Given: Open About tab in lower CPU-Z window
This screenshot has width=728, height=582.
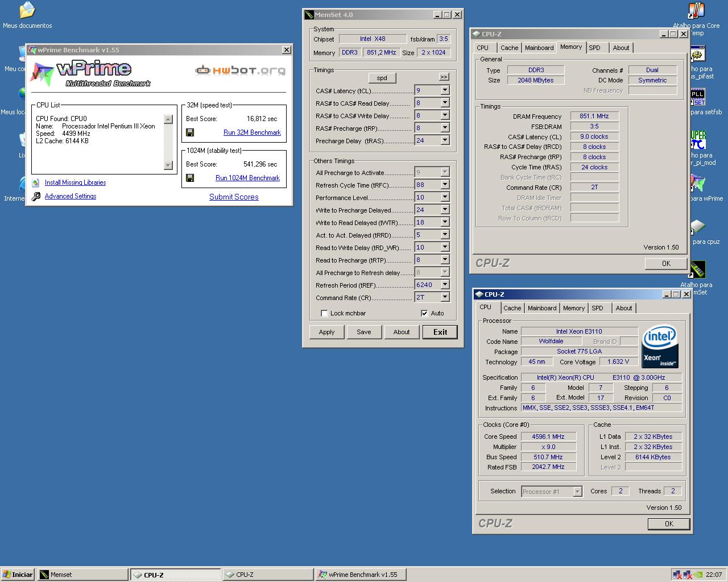Looking at the screenshot, I should [x=624, y=308].
